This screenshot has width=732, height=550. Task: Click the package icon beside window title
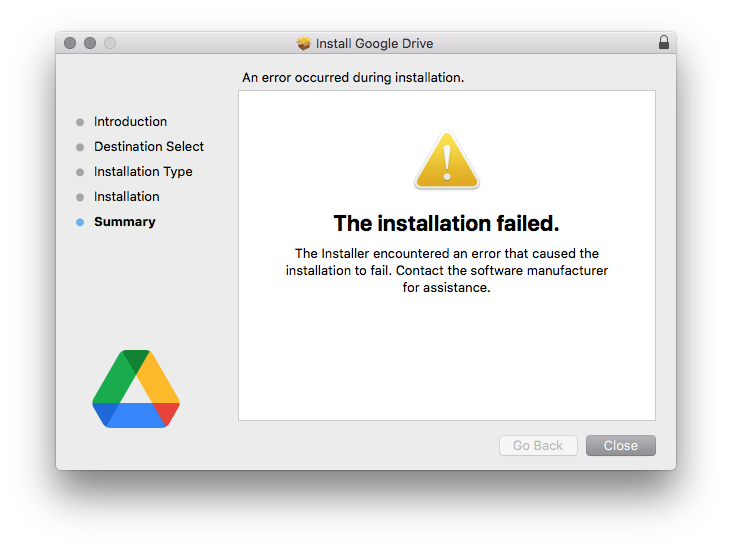coord(304,44)
